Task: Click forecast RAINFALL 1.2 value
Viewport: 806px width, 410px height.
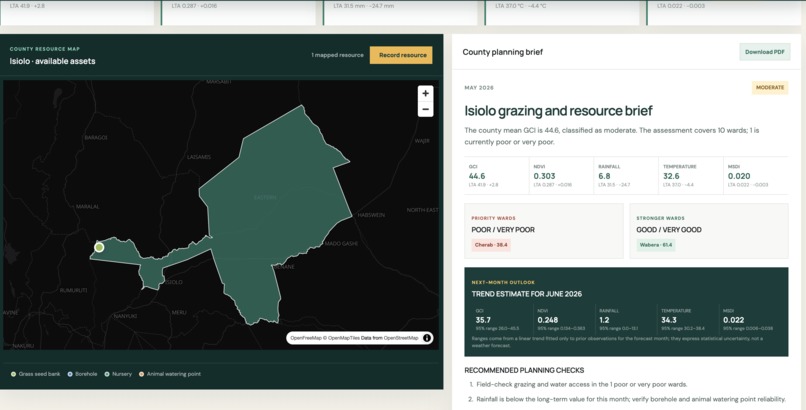Action: (x=604, y=320)
